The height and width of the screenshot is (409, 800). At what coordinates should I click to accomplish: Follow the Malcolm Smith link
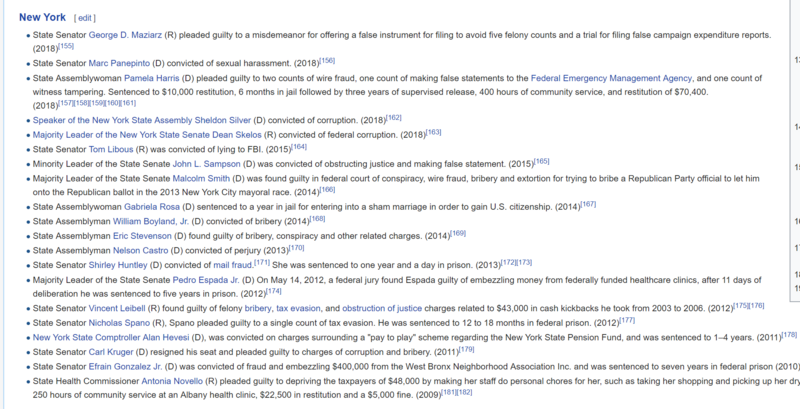pyautogui.click(x=201, y=178)
